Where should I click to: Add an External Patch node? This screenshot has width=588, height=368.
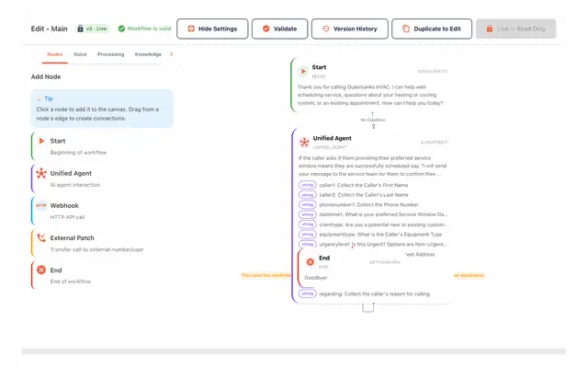(102, 243)
